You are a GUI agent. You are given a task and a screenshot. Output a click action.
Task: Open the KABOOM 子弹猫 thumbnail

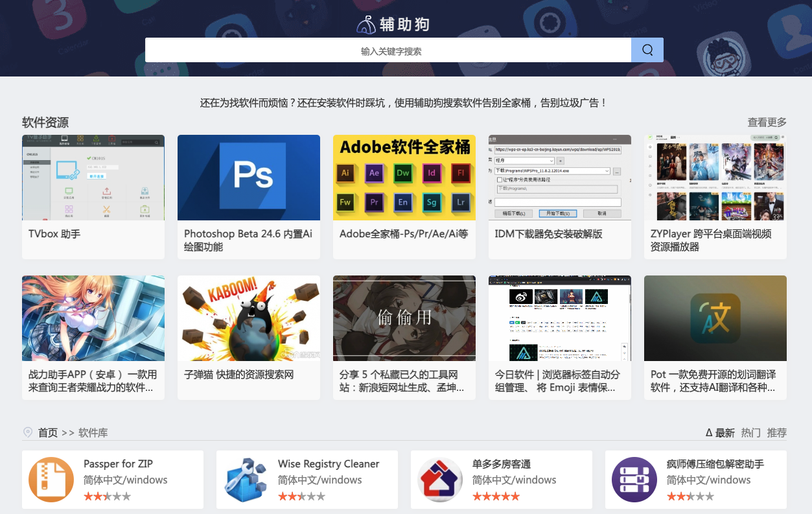(249, 318)
